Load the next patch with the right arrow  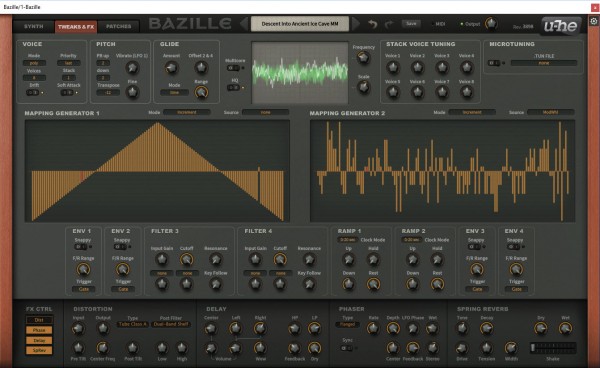[x=355, y=24]
